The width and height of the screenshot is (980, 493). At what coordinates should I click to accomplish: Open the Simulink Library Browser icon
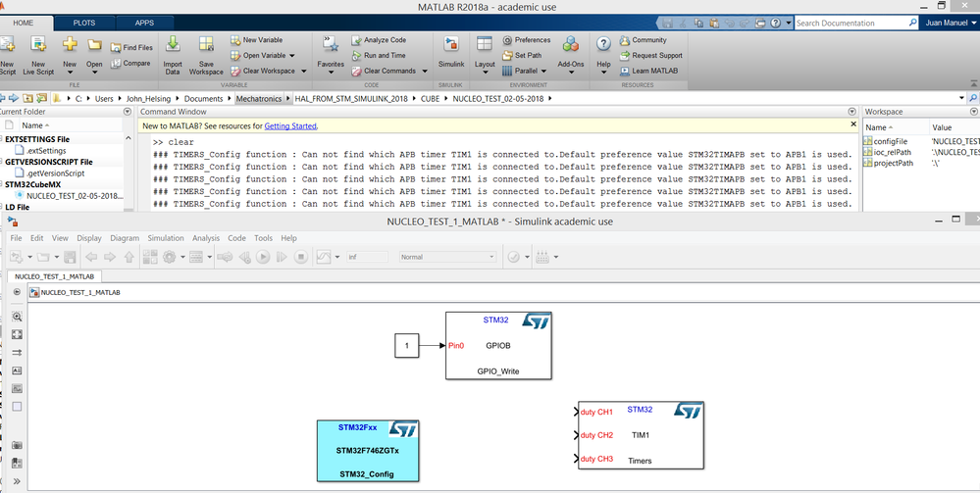(150, 257)
